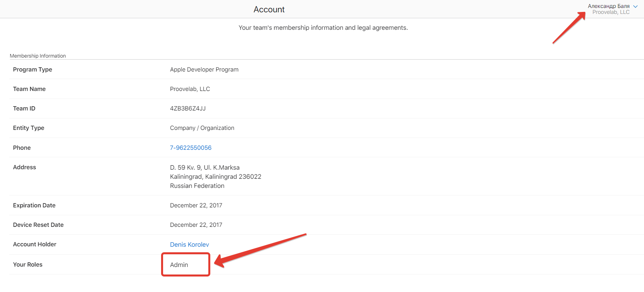Open the Denis Korolev account holder link
This screenshot has height=292, width=644.
[189, 245]
